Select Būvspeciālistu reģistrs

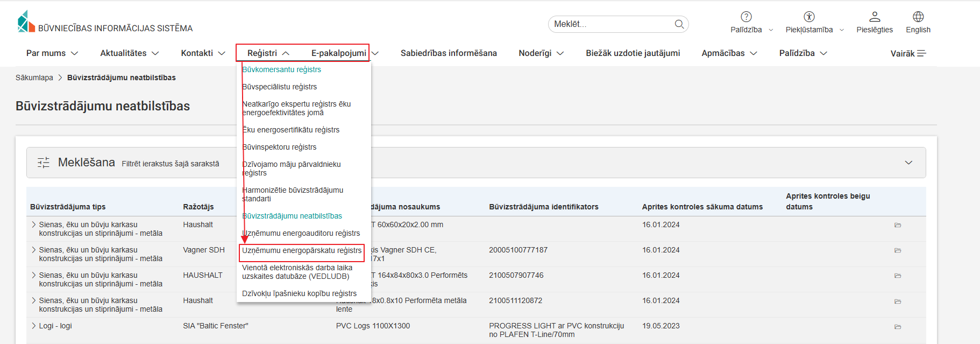coord(279,87)
